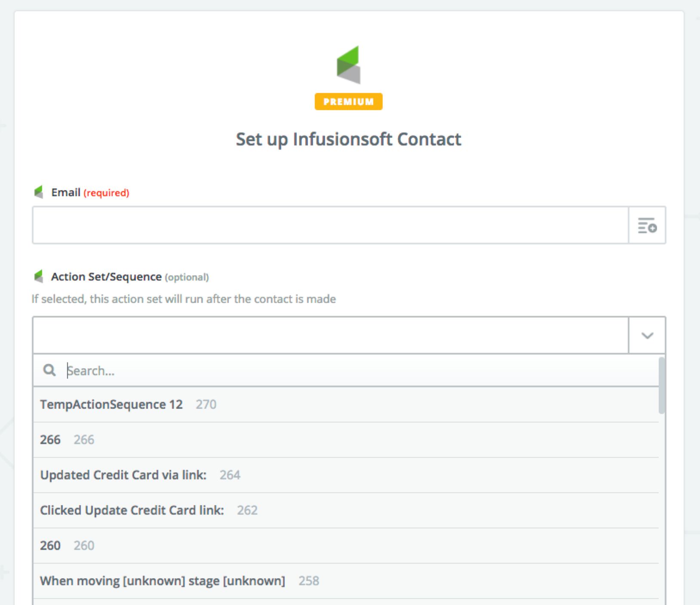Screen dimensions: 700x605
Task: Click the dropdown list scrollbar thumb
Action: click(x=661, y=385)
